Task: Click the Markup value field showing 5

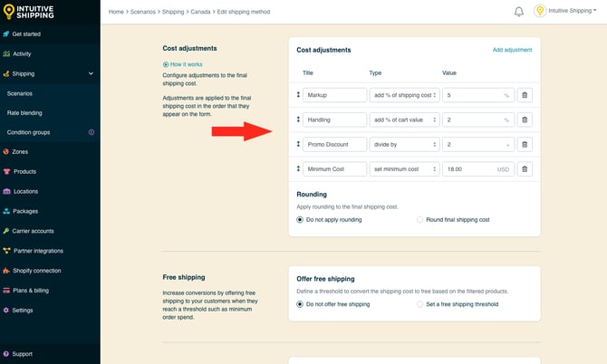Action: tap(478, 95)
